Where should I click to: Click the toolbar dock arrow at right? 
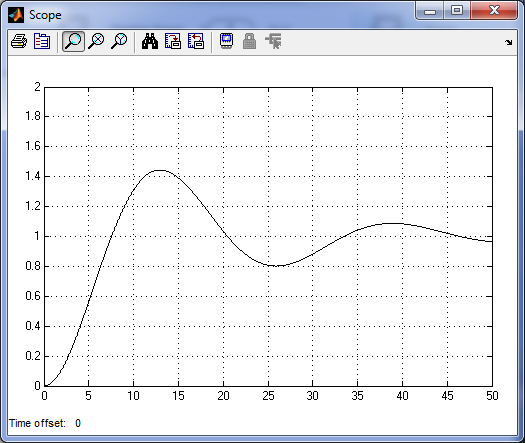(x=509, y=43)
